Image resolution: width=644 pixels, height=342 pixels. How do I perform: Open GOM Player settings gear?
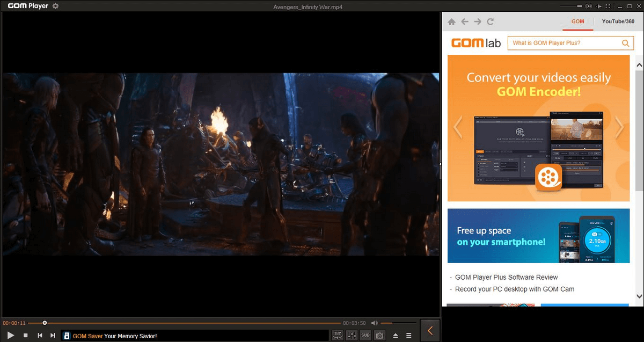pos(56,6)
